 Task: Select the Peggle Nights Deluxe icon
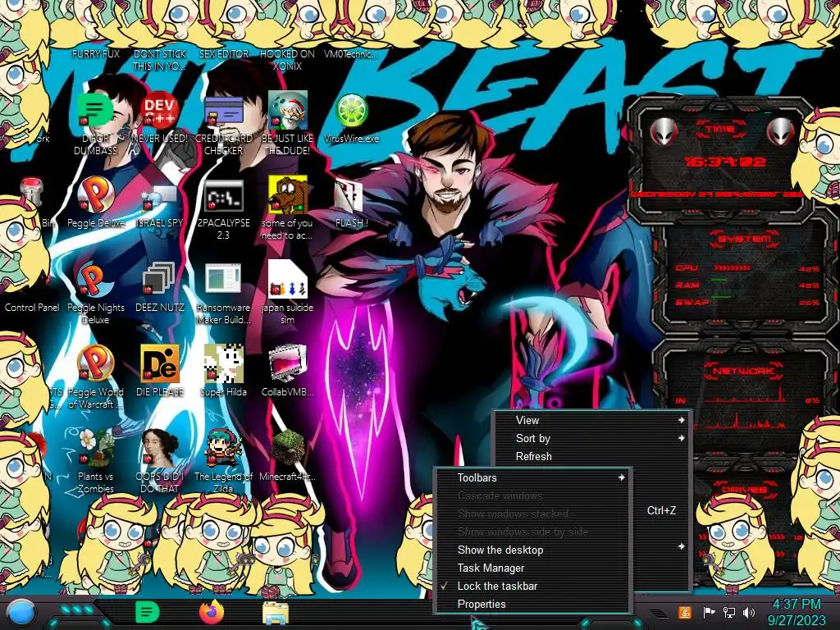pyautogui.click(x=96, y=281)
